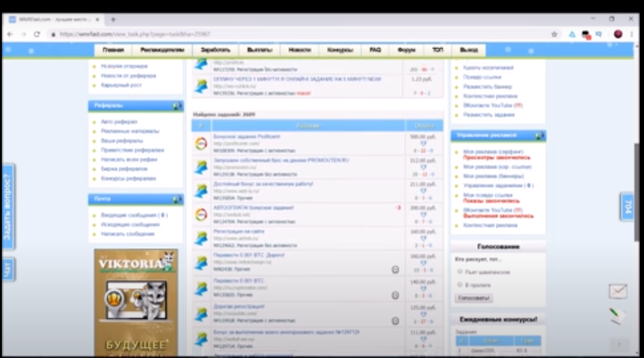The width and height of the screenshot is (644, 358).
Task: Open the Управление заданиями link
Action: (x=498, y=186)
